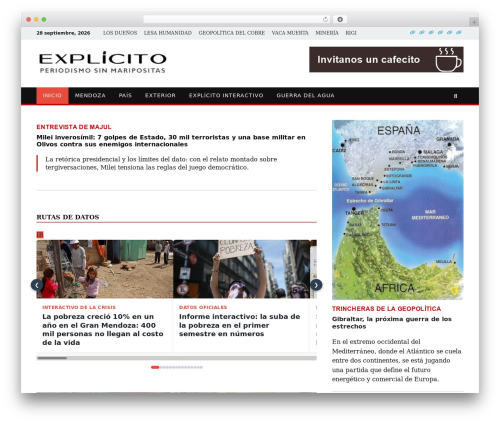Screen dimensions: 500x423
Task: Reload the page from the address bar
Action: [325, 20]
